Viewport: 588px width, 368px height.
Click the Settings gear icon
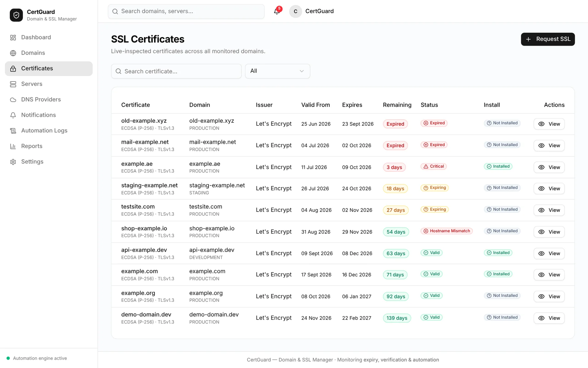tap(13, 162)
